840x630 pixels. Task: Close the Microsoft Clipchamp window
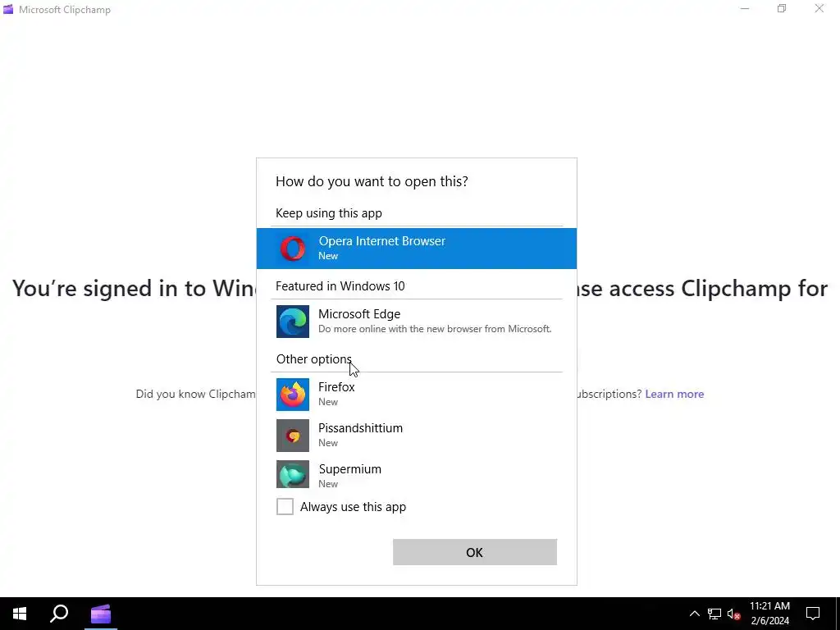coord(819,8)
